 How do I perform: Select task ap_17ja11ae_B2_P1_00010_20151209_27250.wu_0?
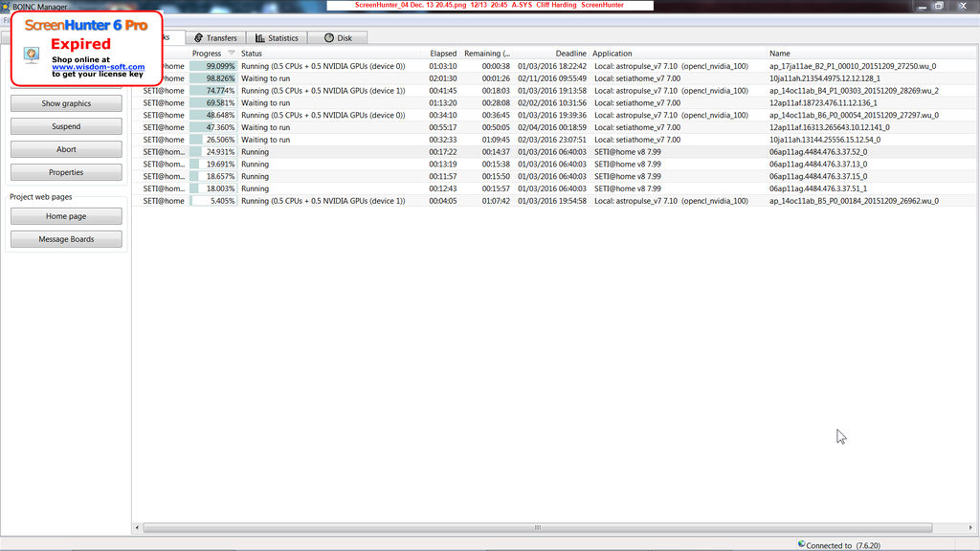[x=853, y=66]
